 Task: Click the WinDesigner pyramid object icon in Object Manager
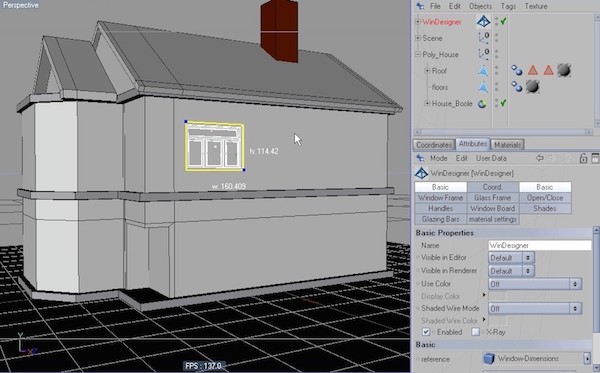pyautogui.click(x=483, y=21)
